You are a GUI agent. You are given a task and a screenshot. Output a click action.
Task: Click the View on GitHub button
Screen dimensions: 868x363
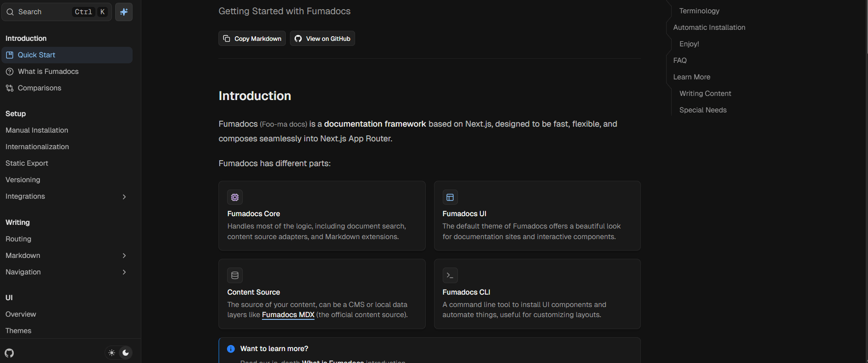[x=323, y=39]
